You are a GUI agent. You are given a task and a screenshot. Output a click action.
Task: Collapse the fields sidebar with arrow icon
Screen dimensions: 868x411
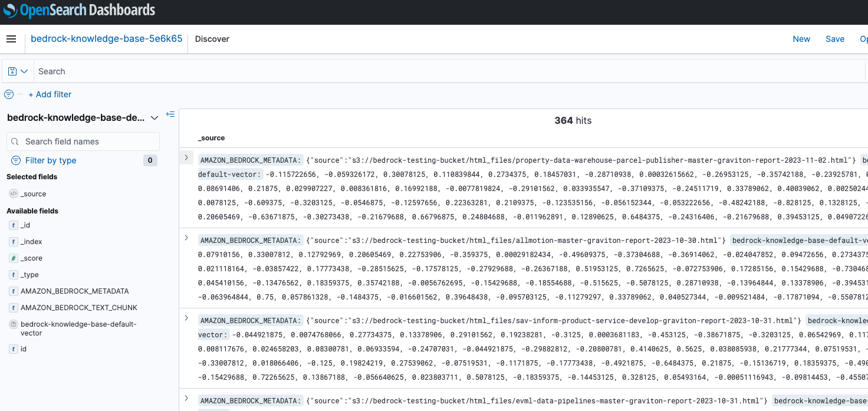coord(170,114)
